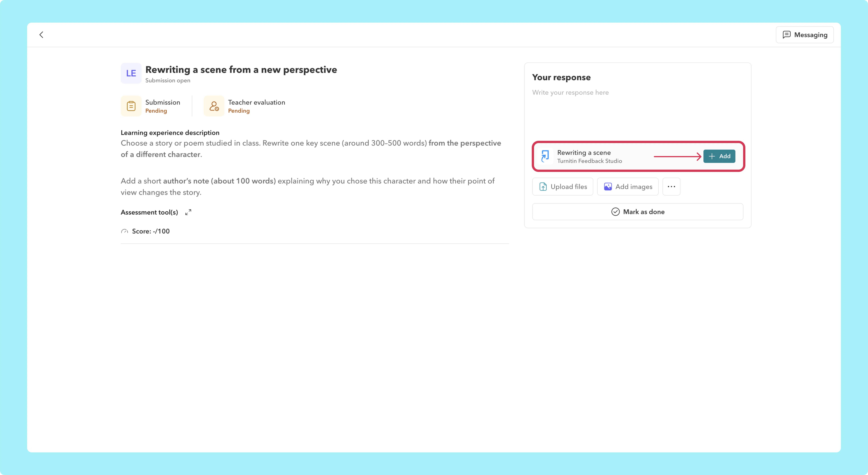Open the Messaging panel
Screen dimensions: 868x475
805,35
